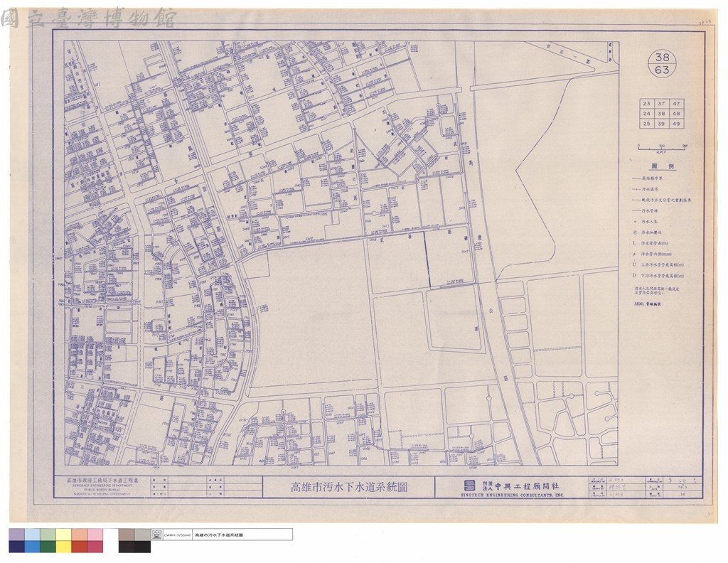728x563 pixels.
Task: Click the legend entry 污水管內徑(mm)
Action: 656,254
